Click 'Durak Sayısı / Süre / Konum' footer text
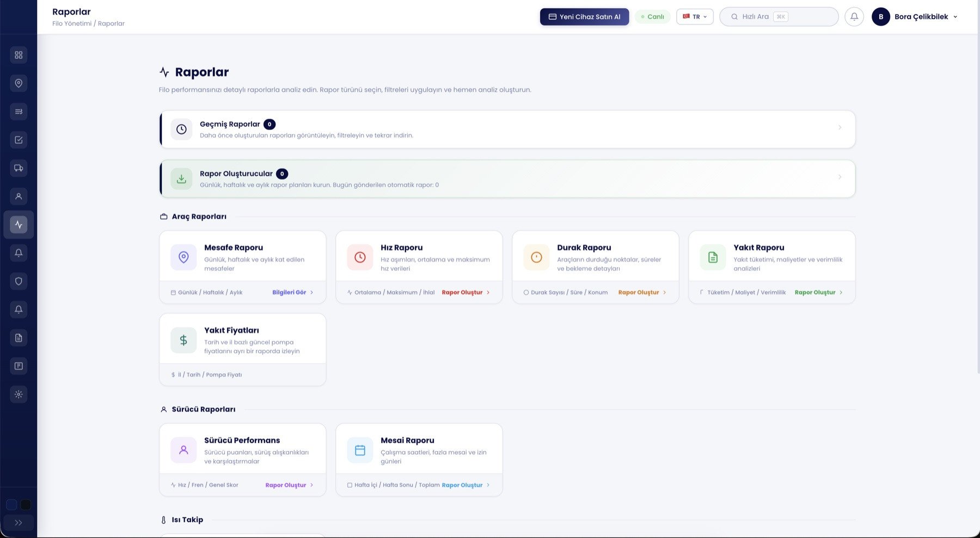The height and width of the screenshot is (538, 980). pos(569,293)
